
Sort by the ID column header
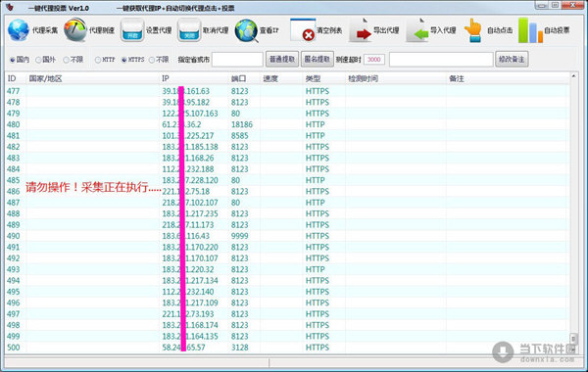(12, 78)
